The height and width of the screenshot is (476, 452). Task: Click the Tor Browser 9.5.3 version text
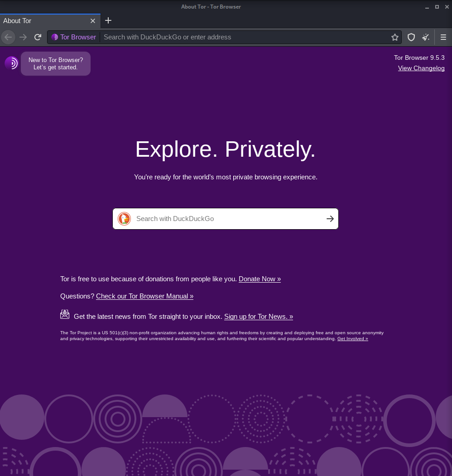pyautogui.click(x=419, y=58)
